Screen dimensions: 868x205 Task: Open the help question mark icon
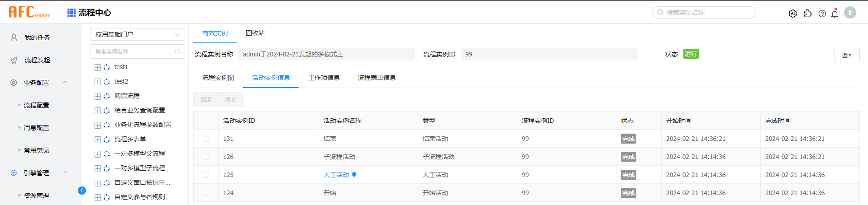822,14
